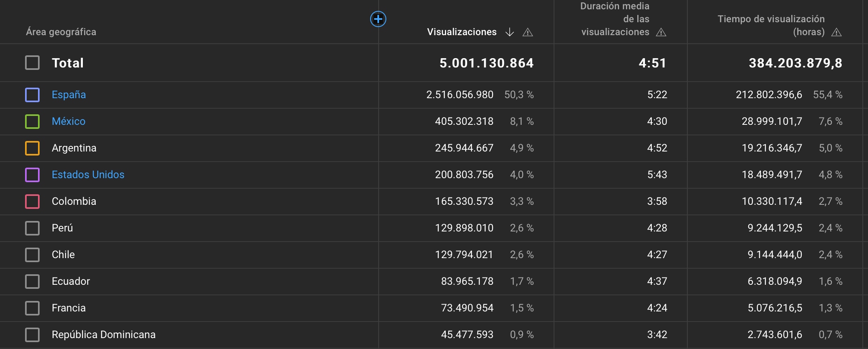
Task: Open the España country link
Action: coord(69,95)
